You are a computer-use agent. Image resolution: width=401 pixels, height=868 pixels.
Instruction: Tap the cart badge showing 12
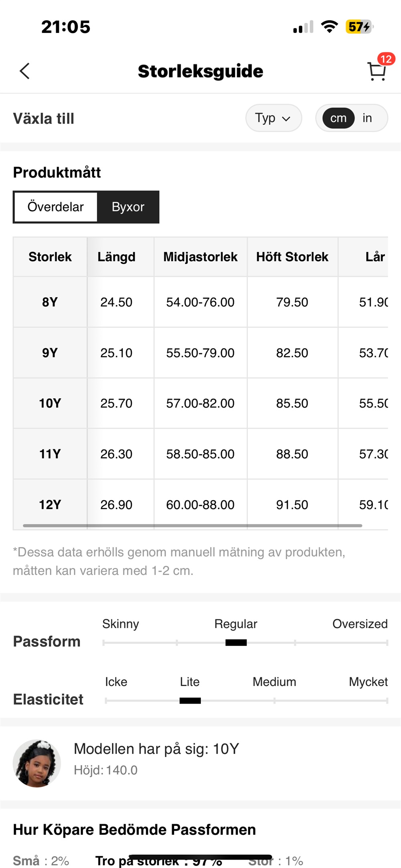386,59
